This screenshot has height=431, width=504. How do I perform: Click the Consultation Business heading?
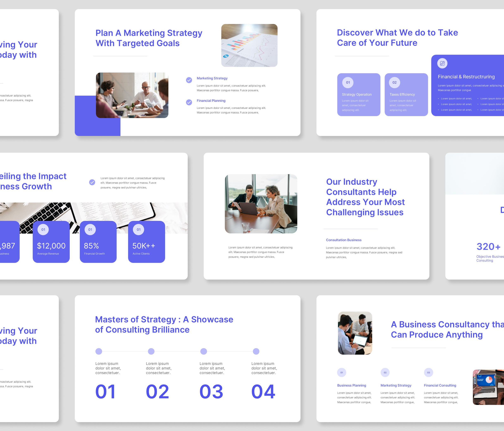click(x=344, y=240)
